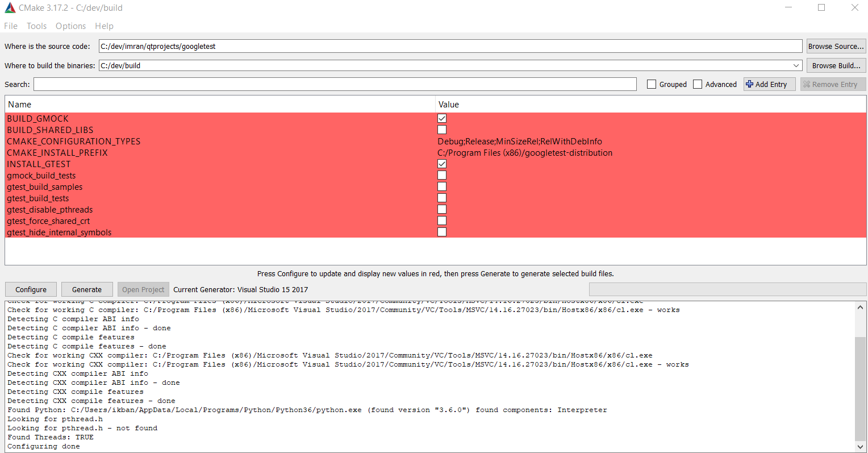Click the output log scrollbar down arrow
The image size is (868, 453).
861,447
